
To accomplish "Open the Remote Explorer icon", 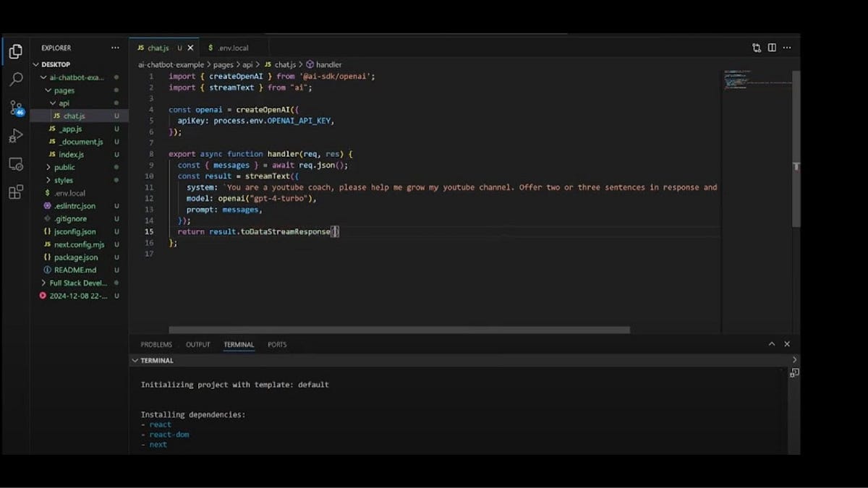I will click(x=16, y=165).
